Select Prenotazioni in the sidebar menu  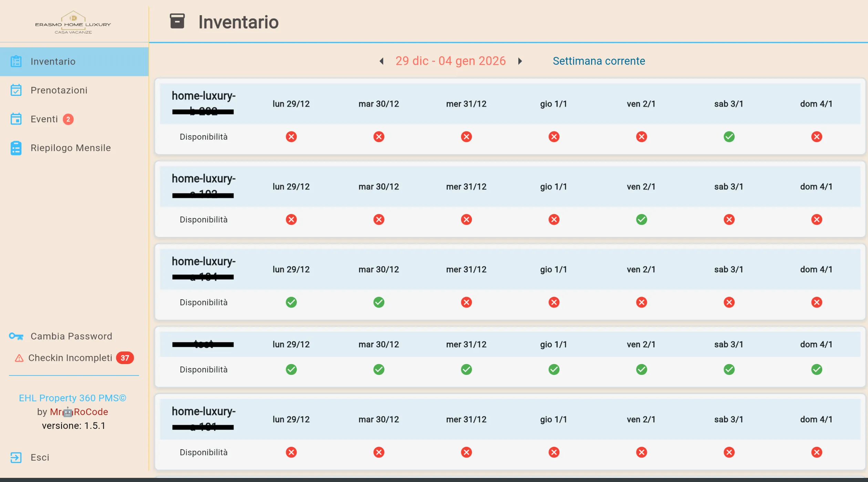(59, 90)
